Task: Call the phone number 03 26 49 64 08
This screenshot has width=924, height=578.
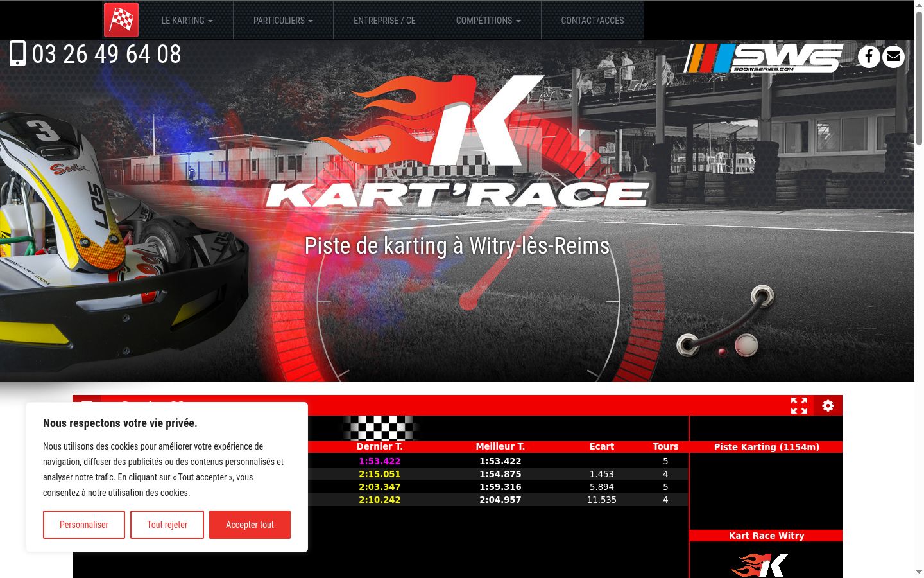Action: click(x=107, y=54)
